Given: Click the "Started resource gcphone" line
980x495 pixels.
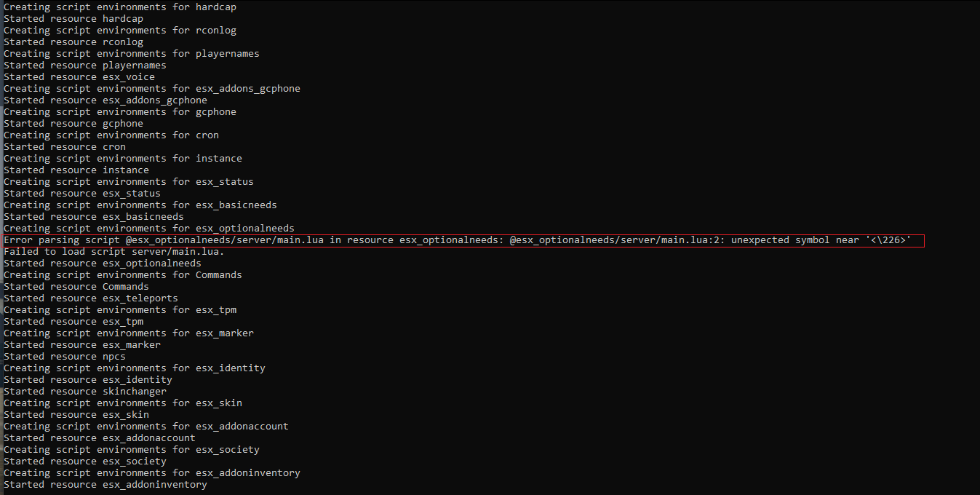Looking at the screenshot, I should click(x=73, y=124).
